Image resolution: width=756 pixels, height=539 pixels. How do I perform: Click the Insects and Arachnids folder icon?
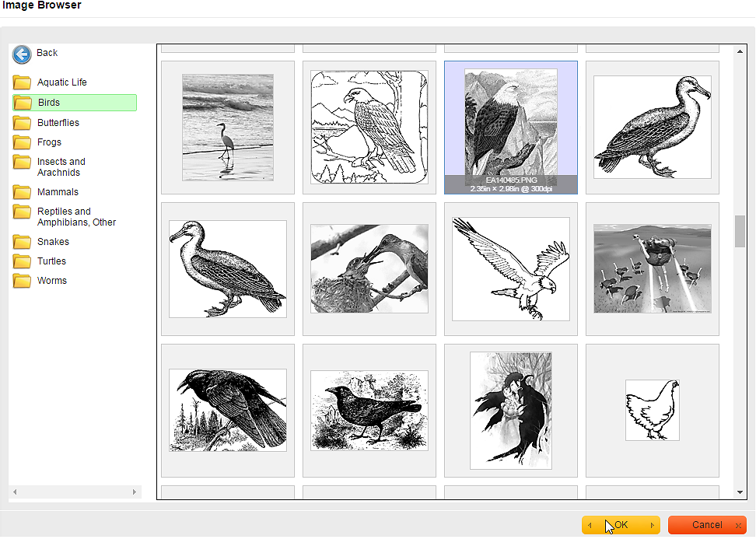tap(23, 162)
